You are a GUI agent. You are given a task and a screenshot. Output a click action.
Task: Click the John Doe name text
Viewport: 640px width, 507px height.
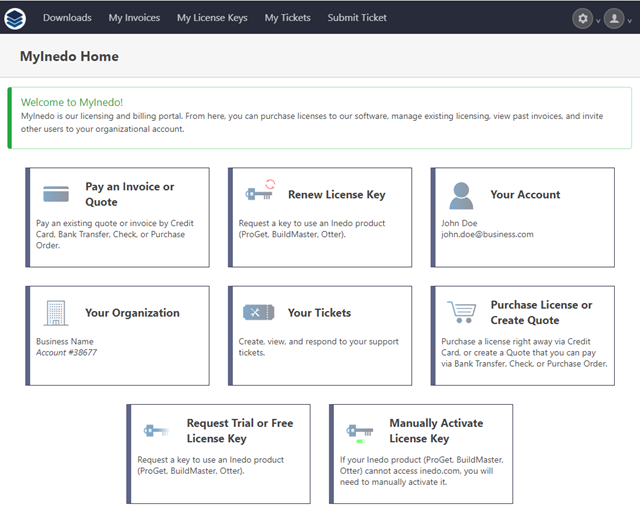[459, 223]
